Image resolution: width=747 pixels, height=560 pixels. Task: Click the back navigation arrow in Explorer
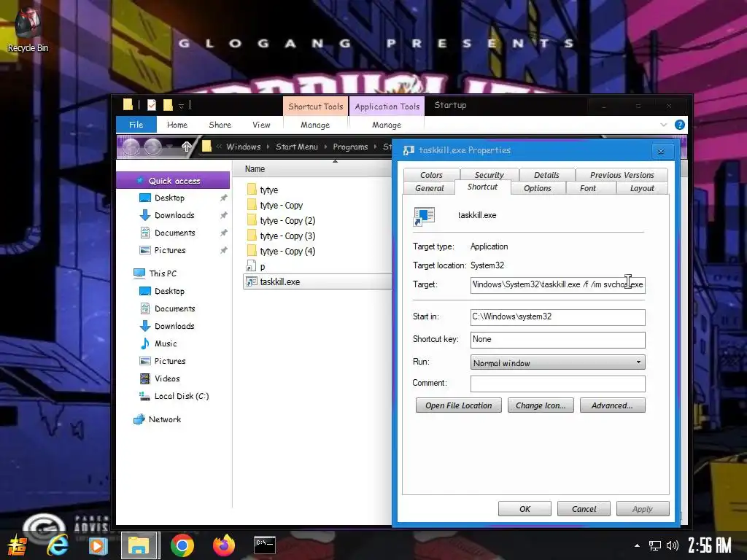131,147
